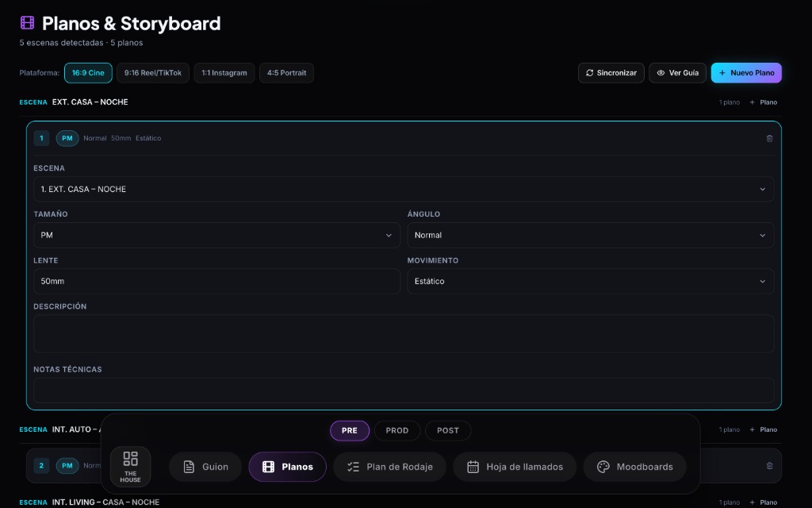Image resolution: width=812 pixels, height=508 pixels.
Task: Open the Movimiento dropdown set to Estático
Action: point(591,282)
